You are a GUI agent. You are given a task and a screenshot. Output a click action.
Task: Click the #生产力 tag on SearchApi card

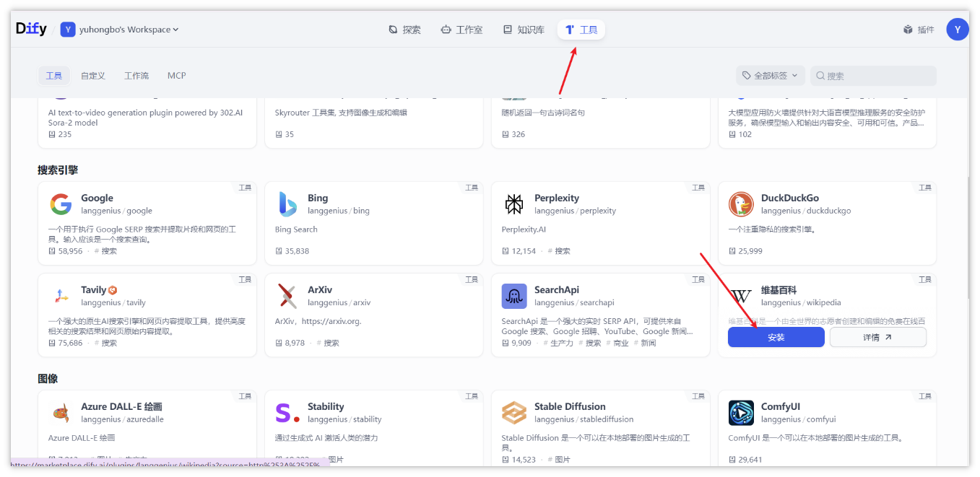click(558, 343)
